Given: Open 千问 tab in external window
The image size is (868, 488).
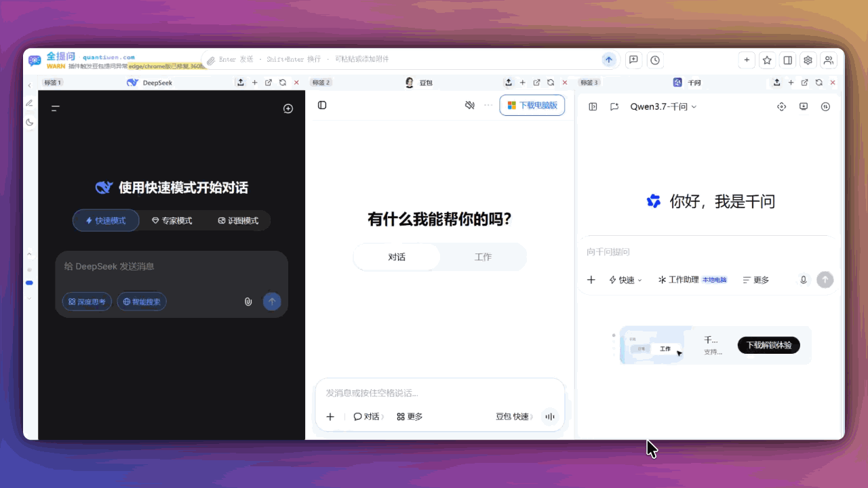Looking at the screenshot, I should (805, 83).
